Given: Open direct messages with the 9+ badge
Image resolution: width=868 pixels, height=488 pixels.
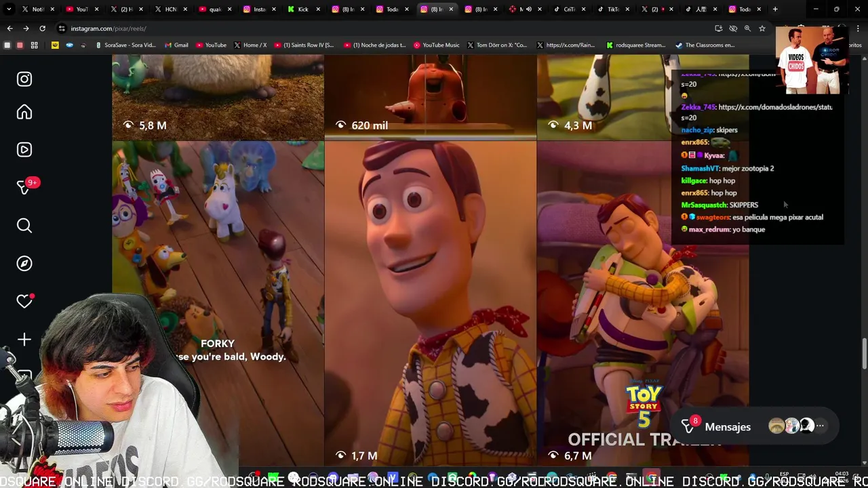Looking at the screenshot, I should point(24,188).
